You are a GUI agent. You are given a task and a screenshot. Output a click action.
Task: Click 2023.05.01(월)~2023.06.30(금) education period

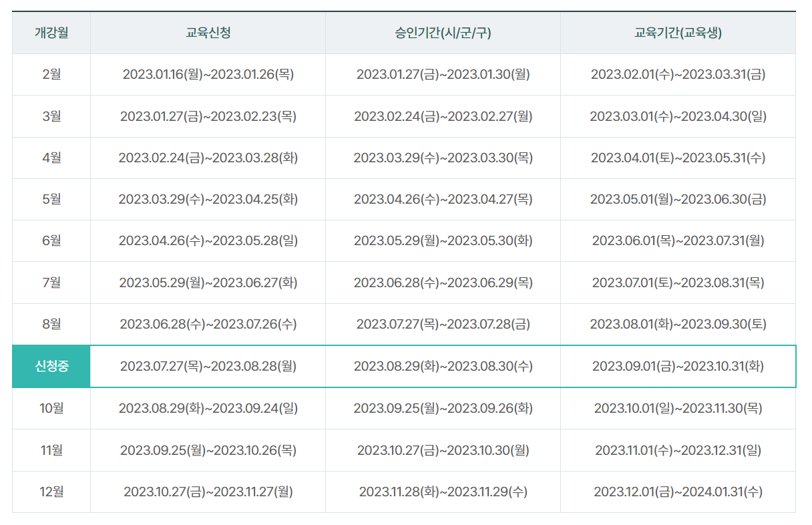pyautogui.click(x=678, y=199)
